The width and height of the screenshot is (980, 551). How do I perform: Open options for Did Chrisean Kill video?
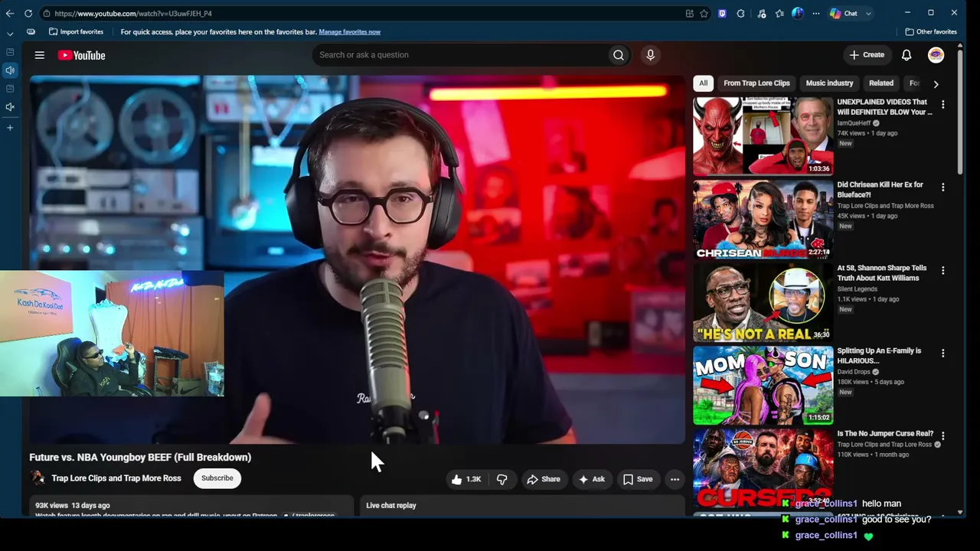943,187
